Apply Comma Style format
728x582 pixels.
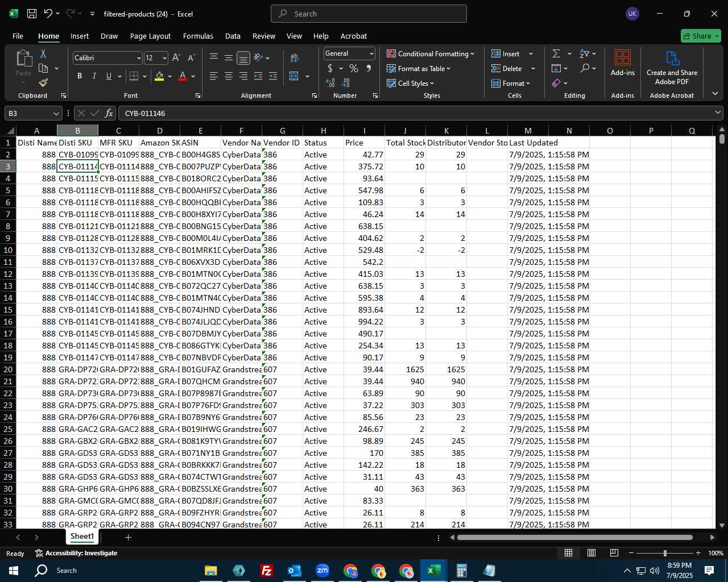tap(369, 68)
